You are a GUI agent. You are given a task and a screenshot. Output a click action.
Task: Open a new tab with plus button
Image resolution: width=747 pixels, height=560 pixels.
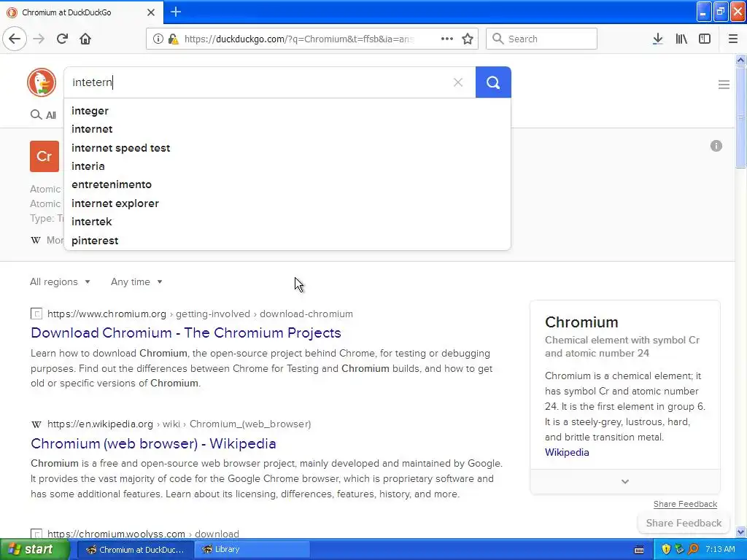pyautogui.click(x=176, y=12)
